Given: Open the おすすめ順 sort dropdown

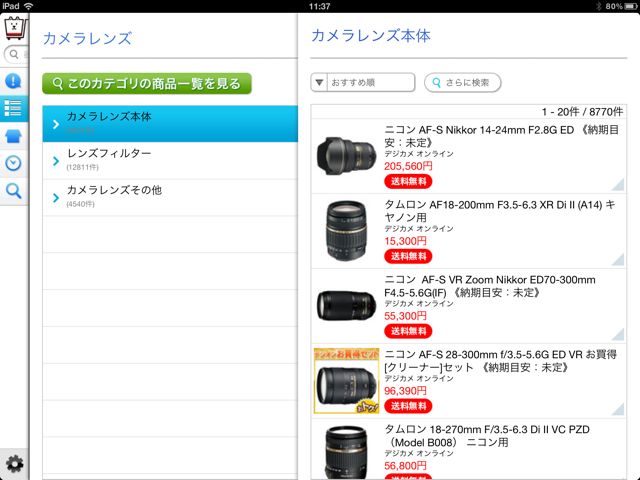Looking at the screenshot, I should (x=363, y=82).
